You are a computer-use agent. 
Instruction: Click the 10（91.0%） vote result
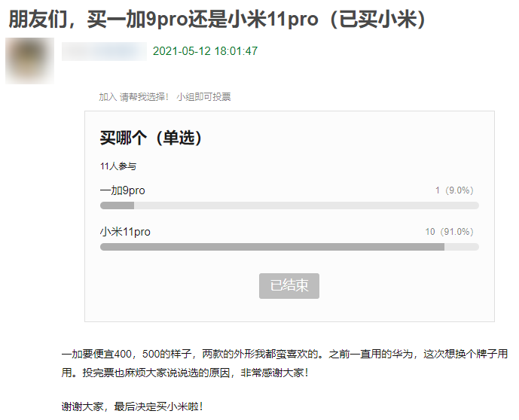(x=450, y=232)
